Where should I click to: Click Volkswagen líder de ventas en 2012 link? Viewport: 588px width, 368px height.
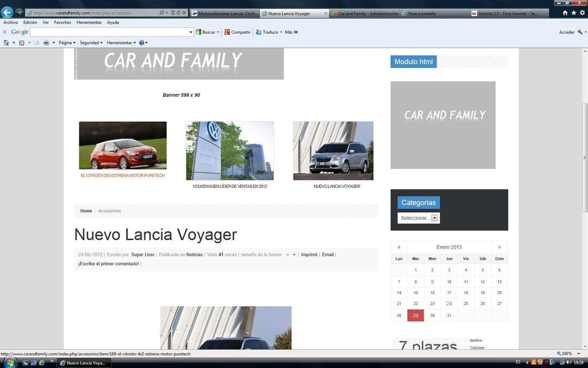[230, 187]
